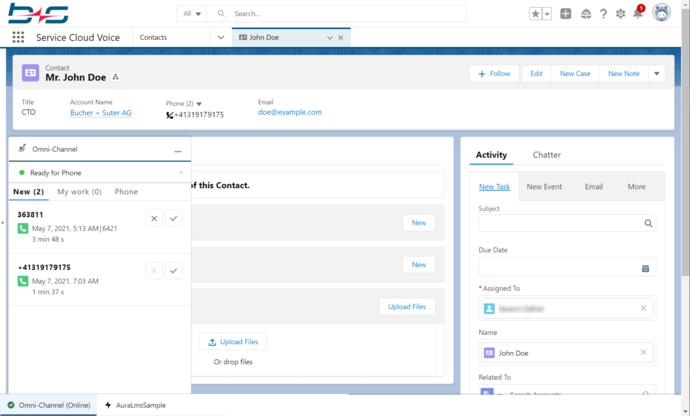Expand the Contacts navigation menu chevron
The height and width of the screenshot is (416, 690).
[x=221, y=37]
